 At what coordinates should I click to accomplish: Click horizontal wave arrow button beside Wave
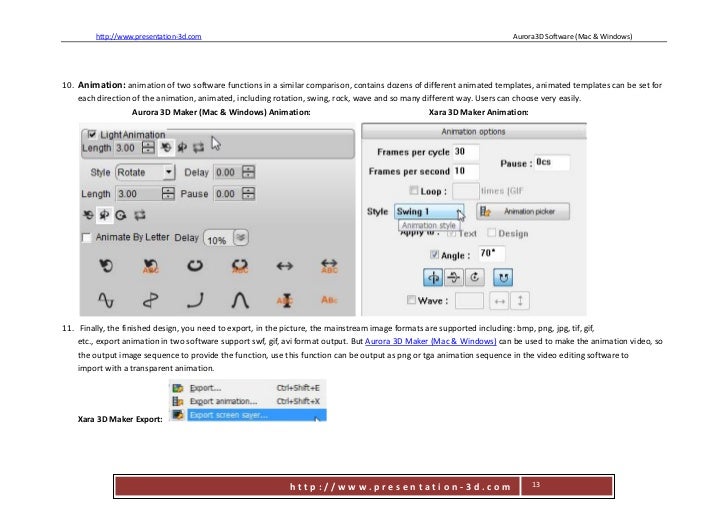[499, 301]
